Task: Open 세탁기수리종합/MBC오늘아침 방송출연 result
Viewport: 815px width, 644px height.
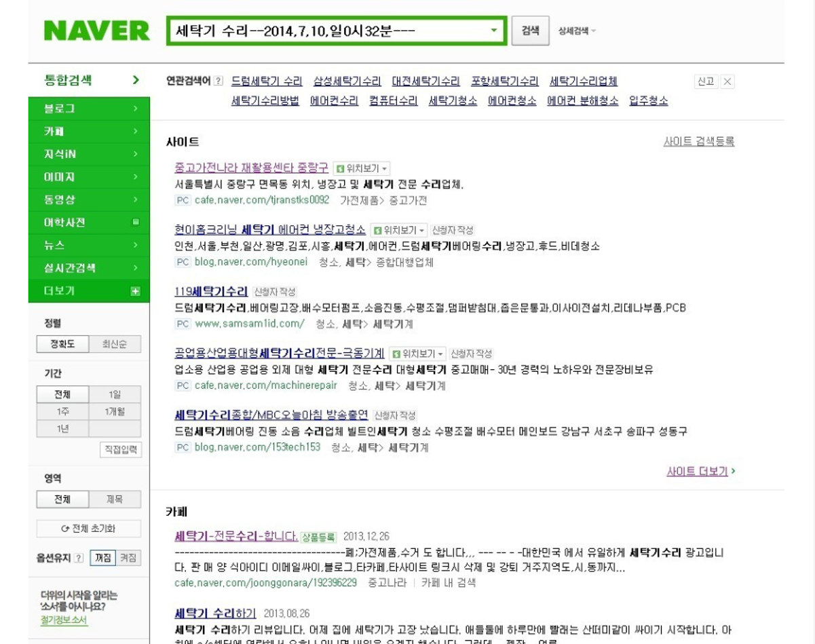Action: (x=271, y=414)
